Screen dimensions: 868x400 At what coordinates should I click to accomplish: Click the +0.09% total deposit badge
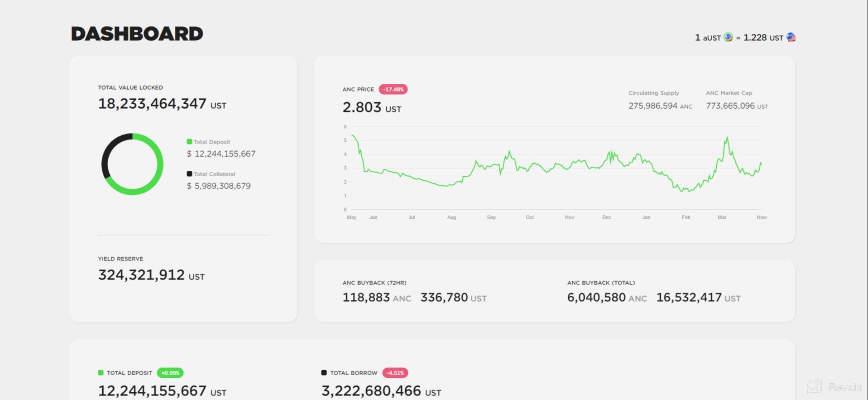point(170,373)
